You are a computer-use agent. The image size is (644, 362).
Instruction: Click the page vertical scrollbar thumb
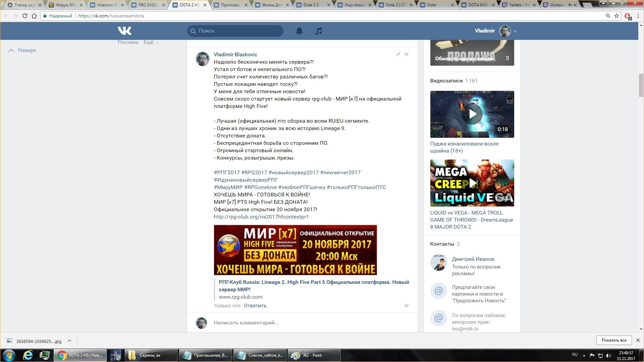coord(641,85)
